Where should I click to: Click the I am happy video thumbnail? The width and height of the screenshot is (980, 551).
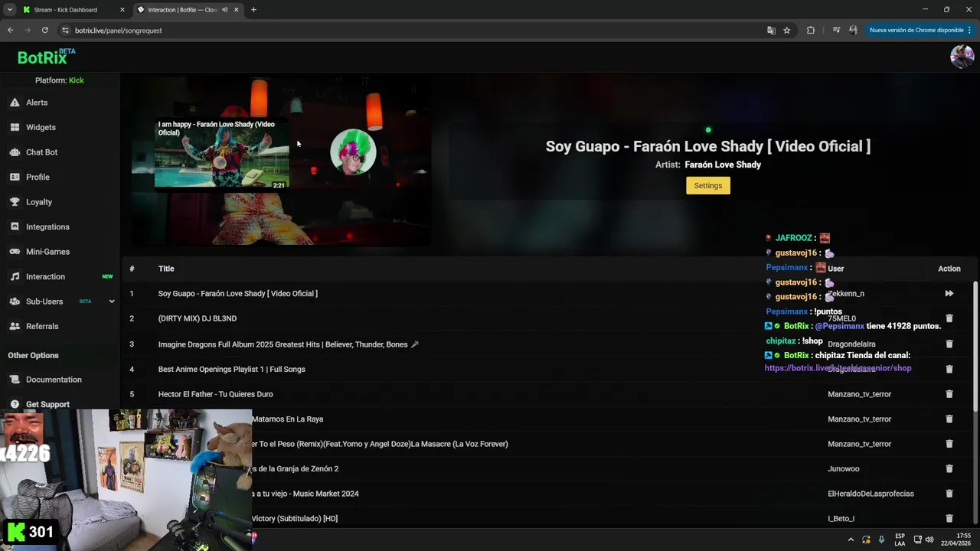pyautogui.click(x=222, y=153)
